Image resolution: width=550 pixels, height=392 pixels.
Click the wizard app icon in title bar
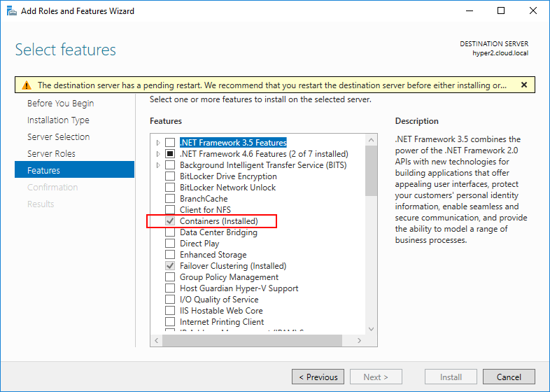(10, 10)
